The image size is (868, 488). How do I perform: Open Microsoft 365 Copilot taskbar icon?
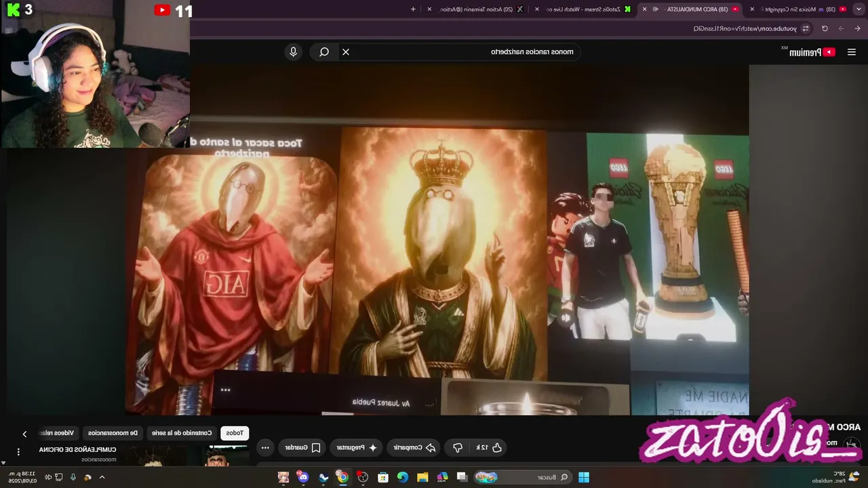442,477
